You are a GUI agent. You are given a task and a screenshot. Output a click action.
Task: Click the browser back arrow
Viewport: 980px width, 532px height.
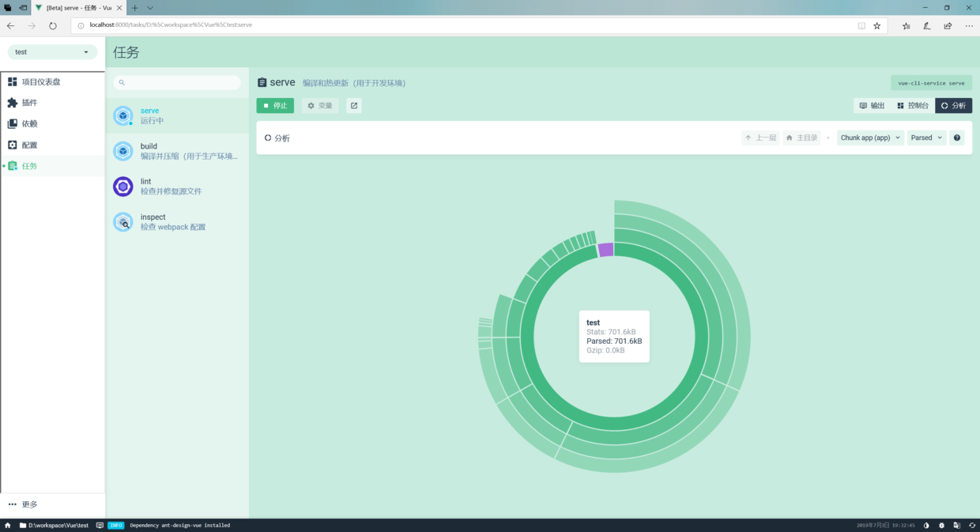(x=11, y=25)
